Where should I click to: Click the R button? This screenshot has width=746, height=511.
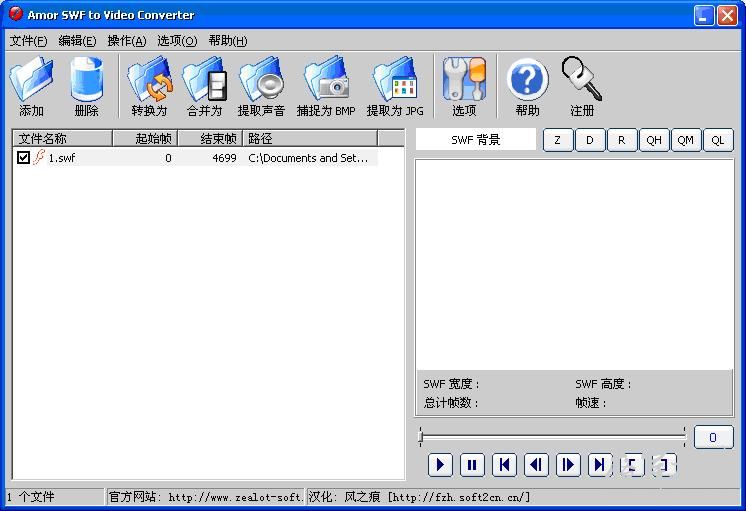click(x=622, y=140)
